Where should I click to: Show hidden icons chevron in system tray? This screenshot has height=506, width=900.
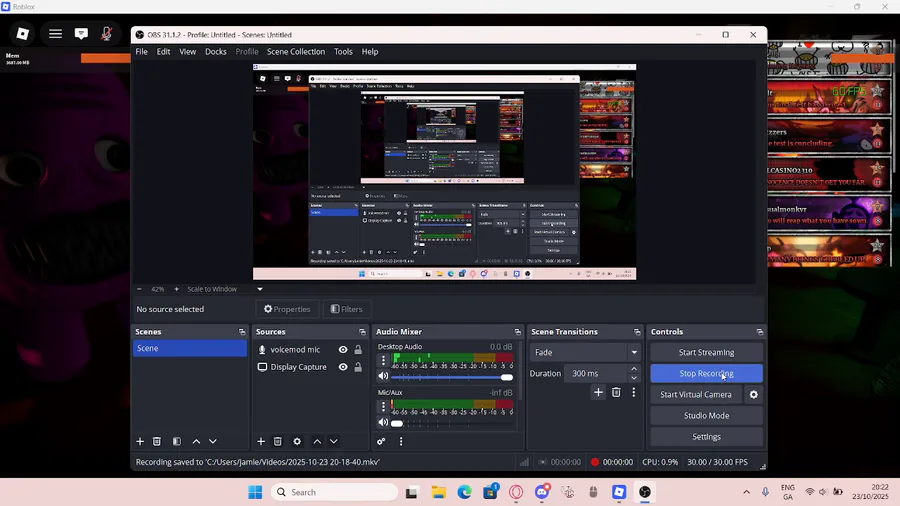pyautogui.click(x=746, y=492)
